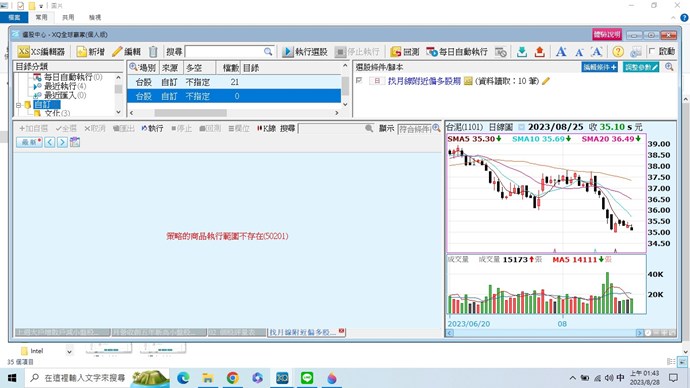Switch to the 找月線附近偏多股 tab
Screen dimensions: 690x388
click(303, 332)
